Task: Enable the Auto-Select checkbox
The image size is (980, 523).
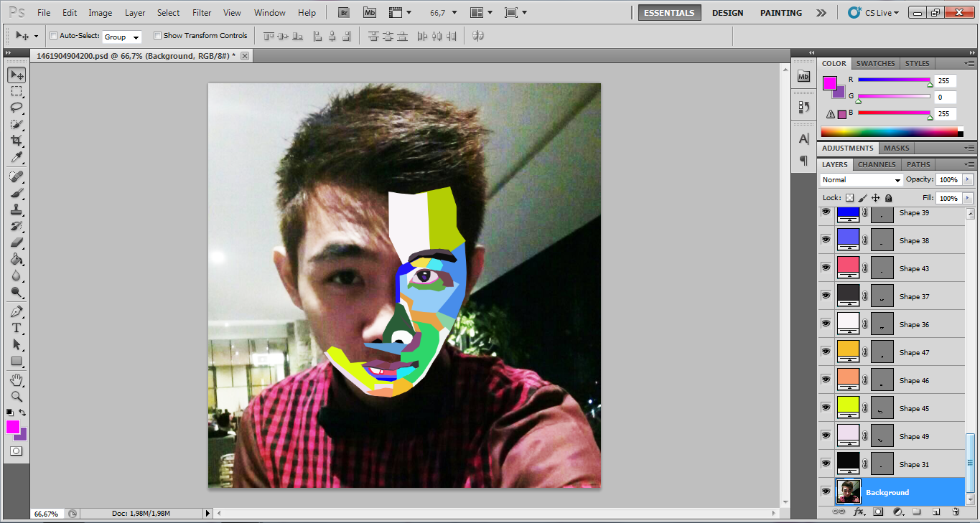Action: 52,35
